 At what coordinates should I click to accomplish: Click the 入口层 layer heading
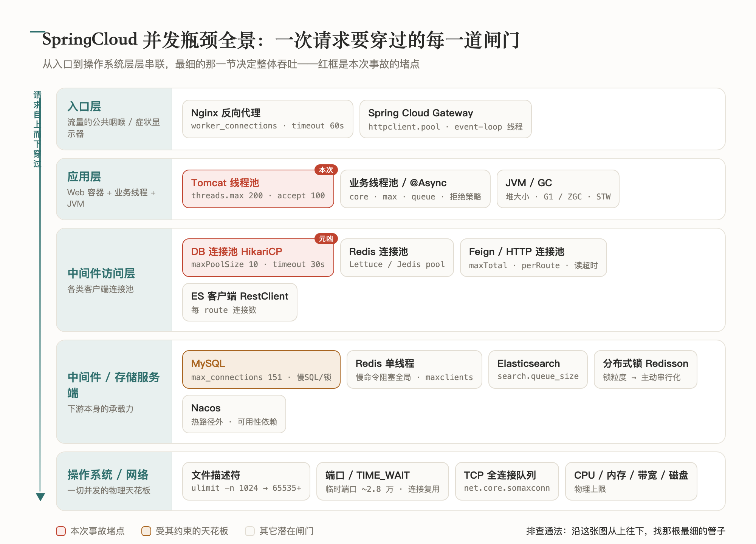pos(84,107)
